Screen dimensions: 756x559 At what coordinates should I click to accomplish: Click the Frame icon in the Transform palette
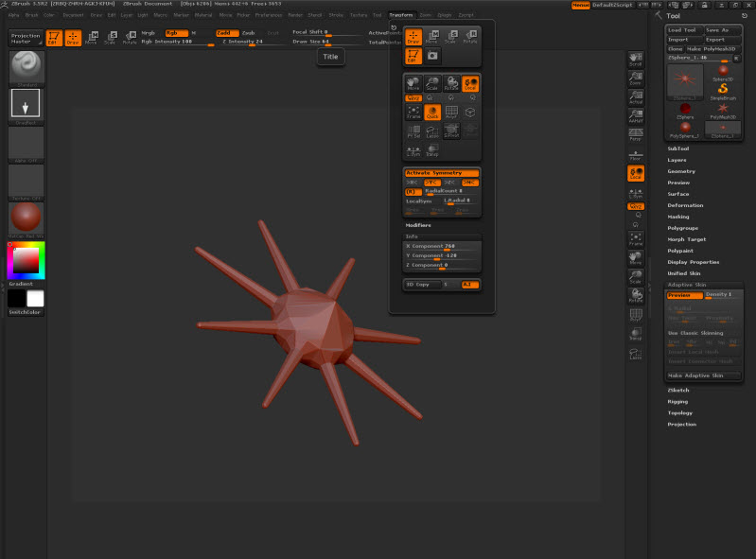(x=413, y=113)
